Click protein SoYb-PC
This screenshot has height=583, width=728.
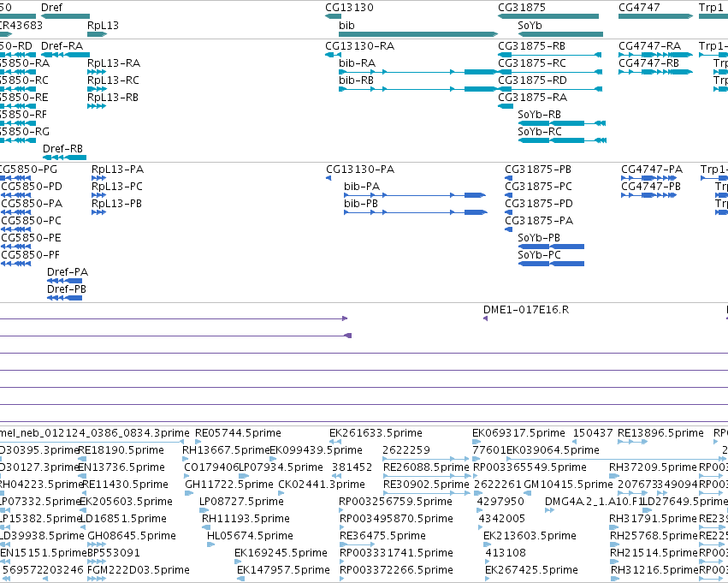click(551, 264)
